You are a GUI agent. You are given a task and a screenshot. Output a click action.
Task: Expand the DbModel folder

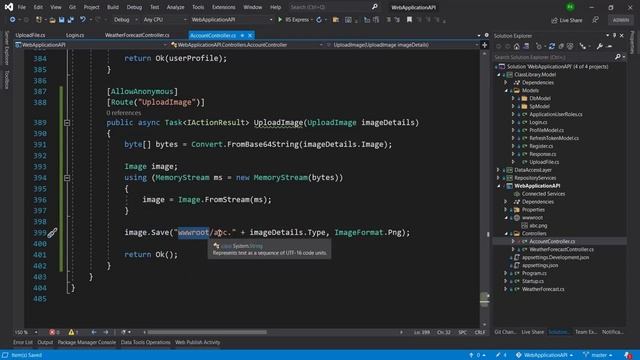click(513, 98)
